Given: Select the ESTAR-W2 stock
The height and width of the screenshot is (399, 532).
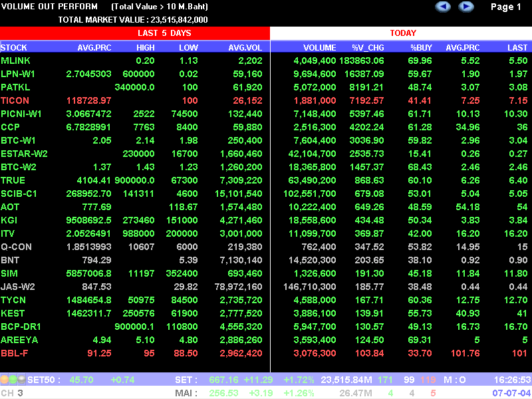Looking at the screenshot, I should [24, 154].
